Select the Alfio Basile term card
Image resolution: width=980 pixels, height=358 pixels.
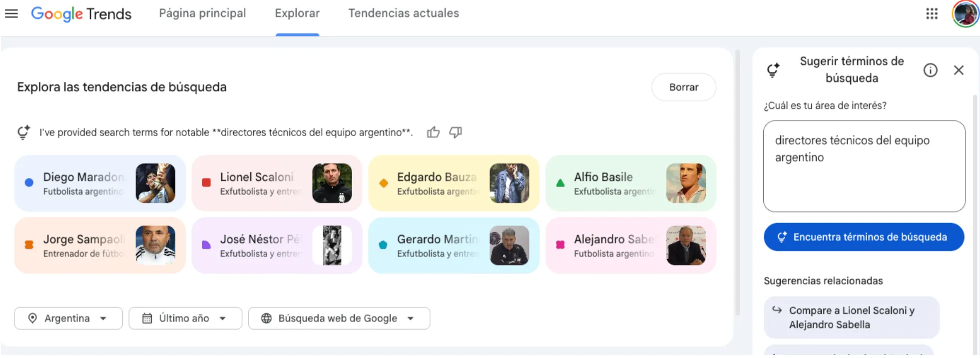point(630,183)
